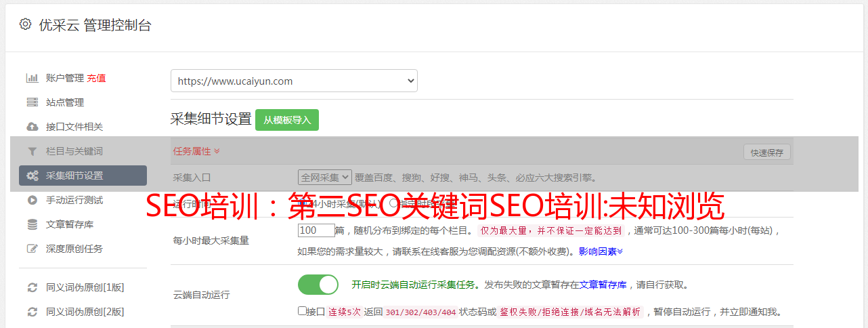Click the refresh icon beside 同义词伪原创[1版]
The width and height of the screenshot is (868, 328).
[x=32, y=287]
